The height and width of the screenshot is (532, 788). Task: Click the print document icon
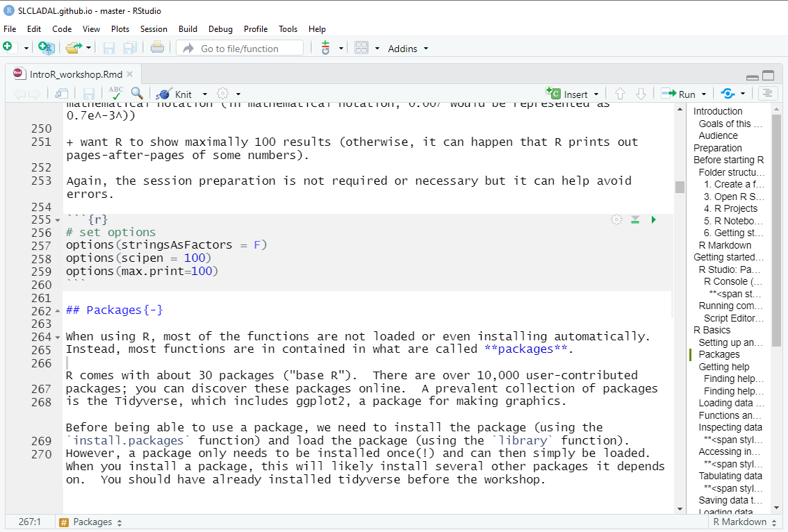point(157,48)
